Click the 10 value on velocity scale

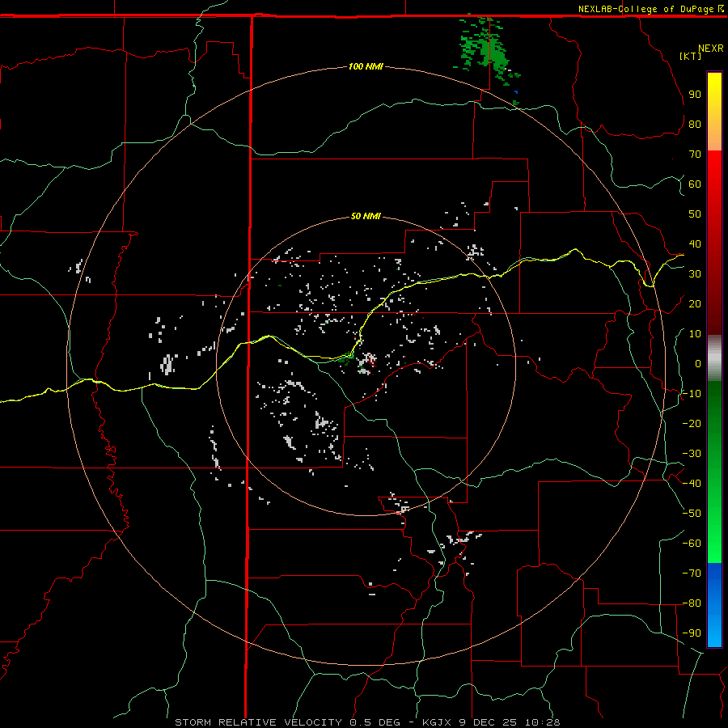tap(695, 334)
